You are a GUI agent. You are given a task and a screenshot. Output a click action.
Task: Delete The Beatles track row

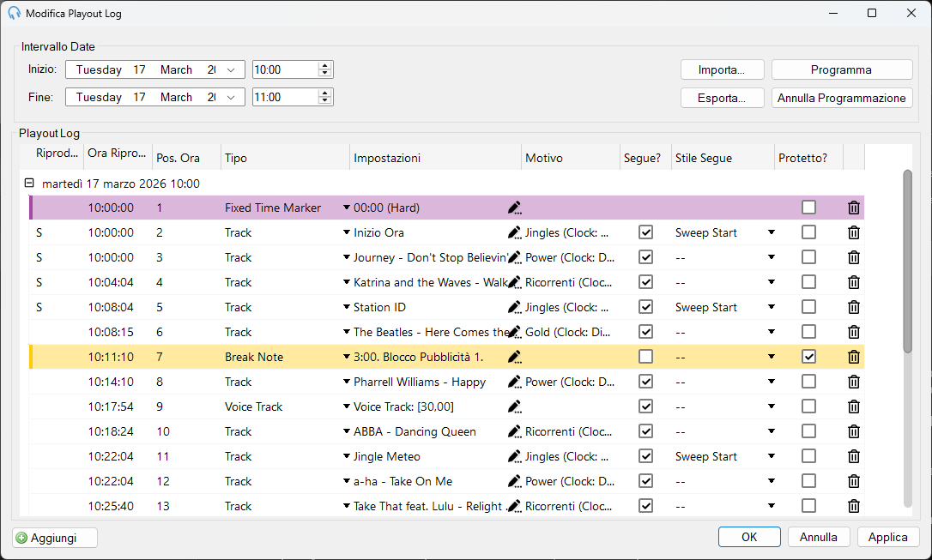point(854,332)
